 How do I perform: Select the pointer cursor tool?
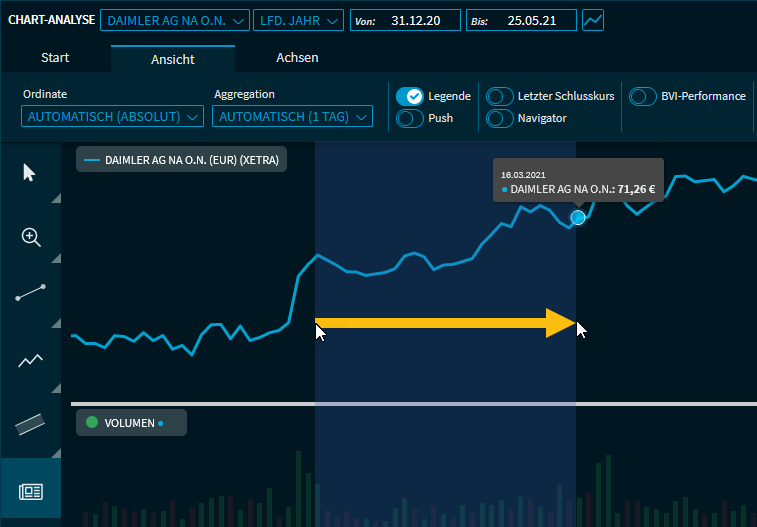pyautogui.click(x=29, y=173)
